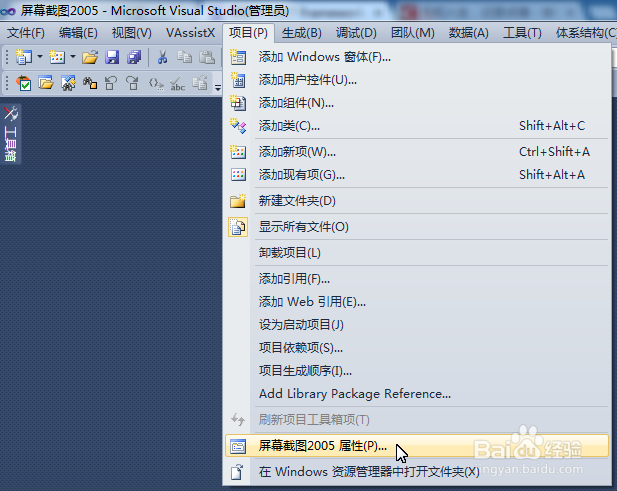Click the New Folder menu icon
This screenshot has height=491, width=617.
238,201
